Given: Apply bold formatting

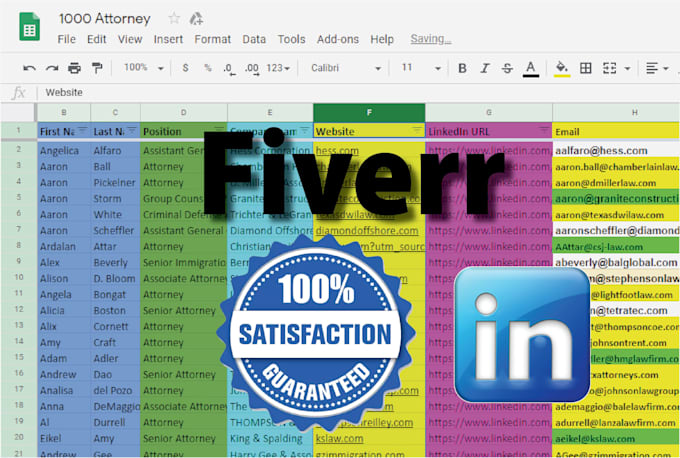Looking at the screenshot, I should click(x=462, y=68).
